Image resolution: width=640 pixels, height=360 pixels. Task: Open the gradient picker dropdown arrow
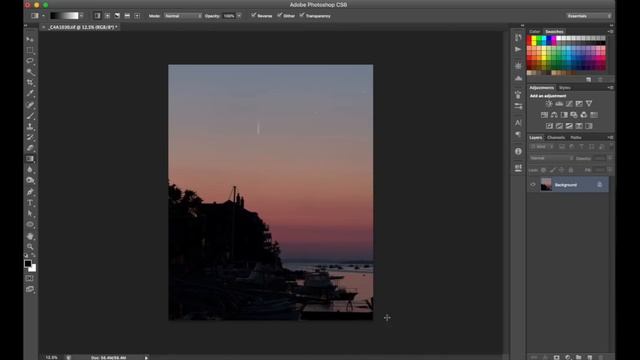82,16
